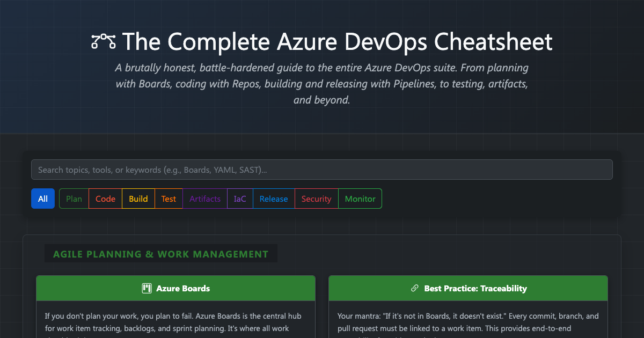Select the All filter button
This screenshot has height=338, width=644.
click(43, 199)
